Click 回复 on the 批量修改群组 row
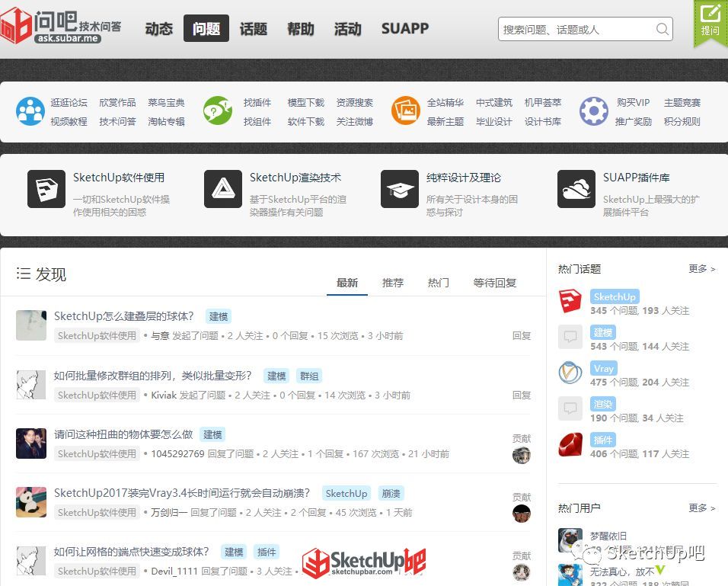 pos(522,395)
